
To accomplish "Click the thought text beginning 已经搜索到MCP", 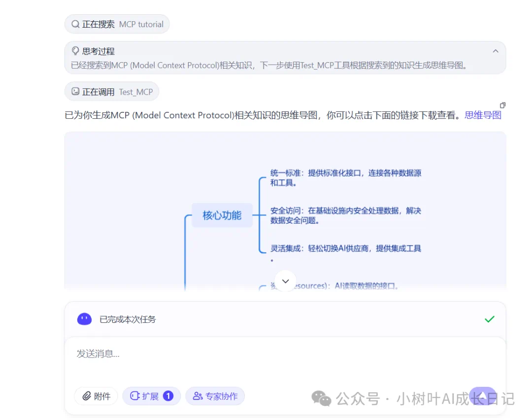I will coord(269,65).
